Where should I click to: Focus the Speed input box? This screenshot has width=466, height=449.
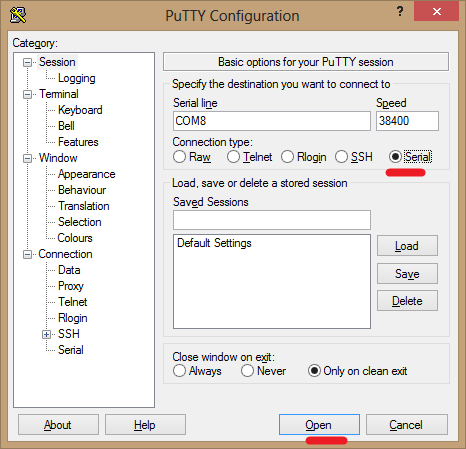point(407,121)
